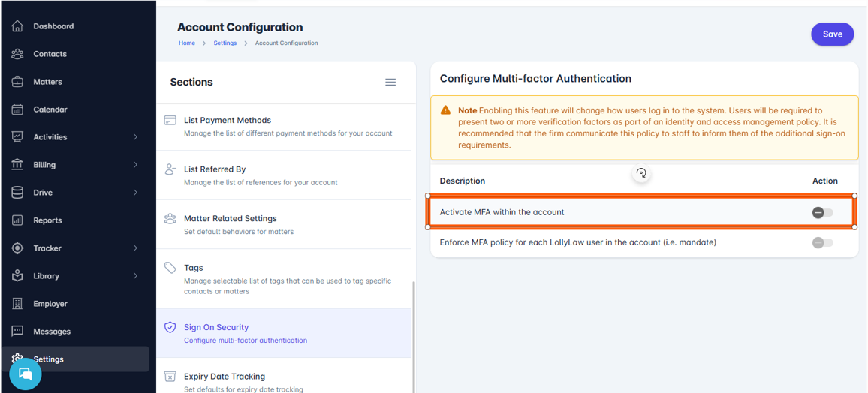Screen dimensions: 868x393
Task: Expand the Billing submenu chevron
Action: point(135,165)
